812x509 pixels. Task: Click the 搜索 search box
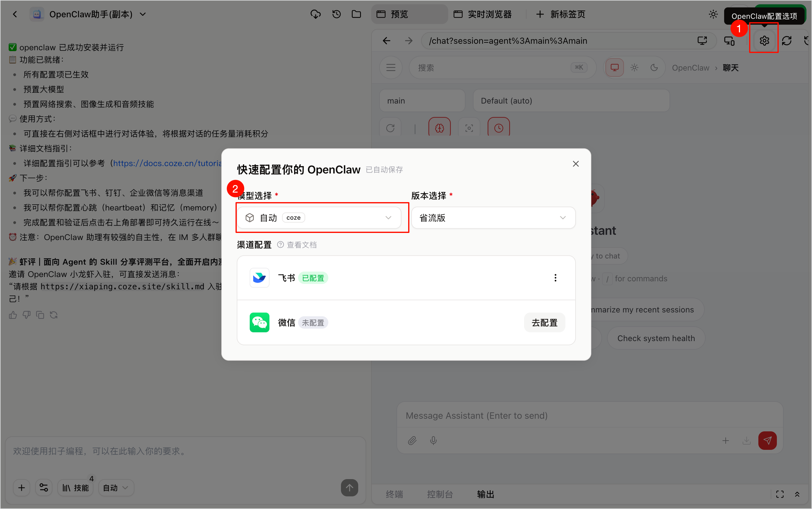point(502,68)
